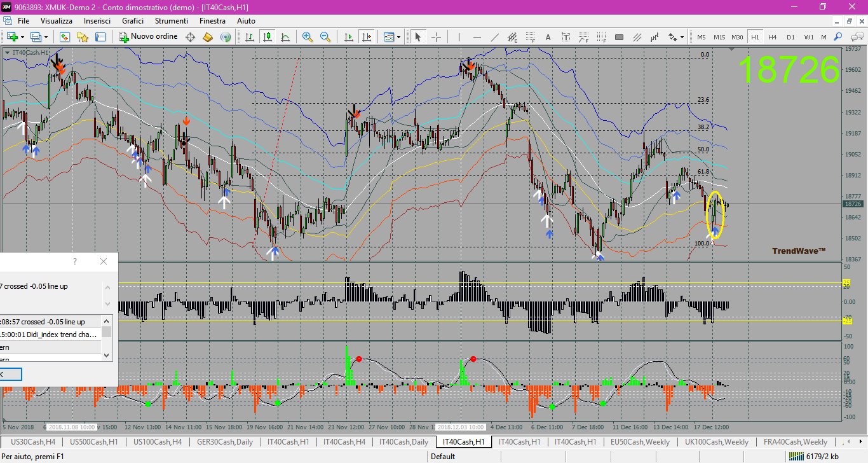Viewport: 868px width, 463px height.
Task: Set timeframe to D1
Action: click(x=790, y=37)
